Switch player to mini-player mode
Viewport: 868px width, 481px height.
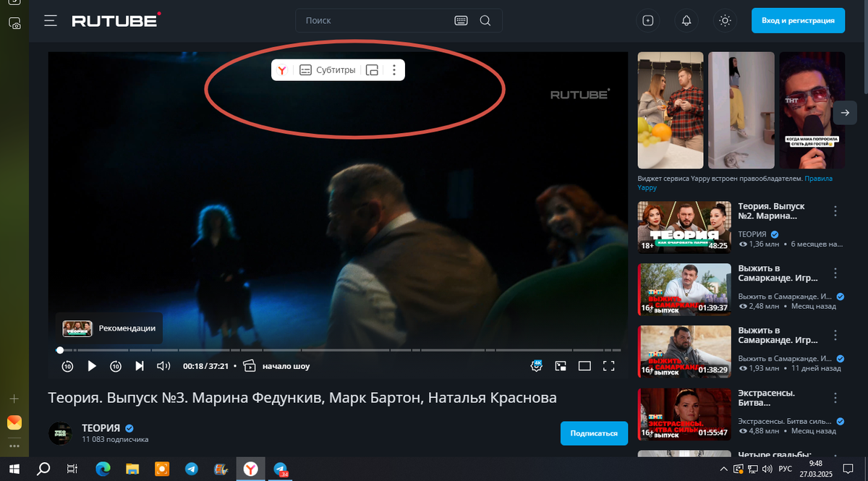(561, 366)
